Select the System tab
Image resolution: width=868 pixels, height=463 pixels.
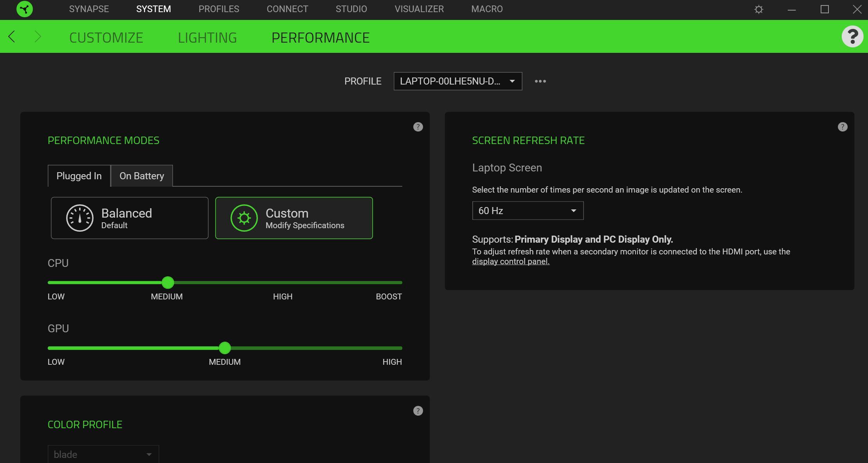[x=153, y=9]
